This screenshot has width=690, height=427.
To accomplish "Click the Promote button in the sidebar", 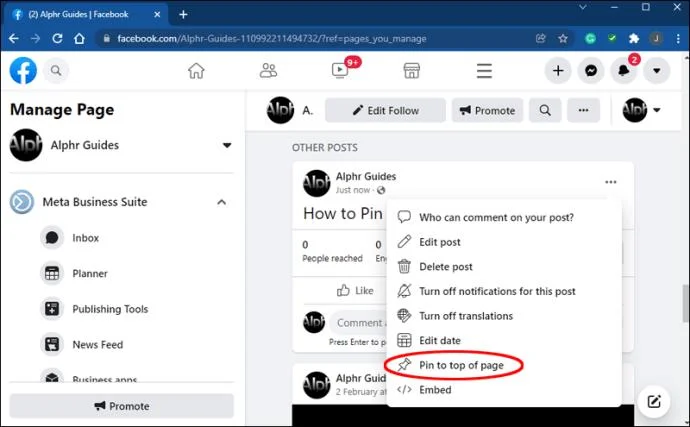I will (121, 406).
